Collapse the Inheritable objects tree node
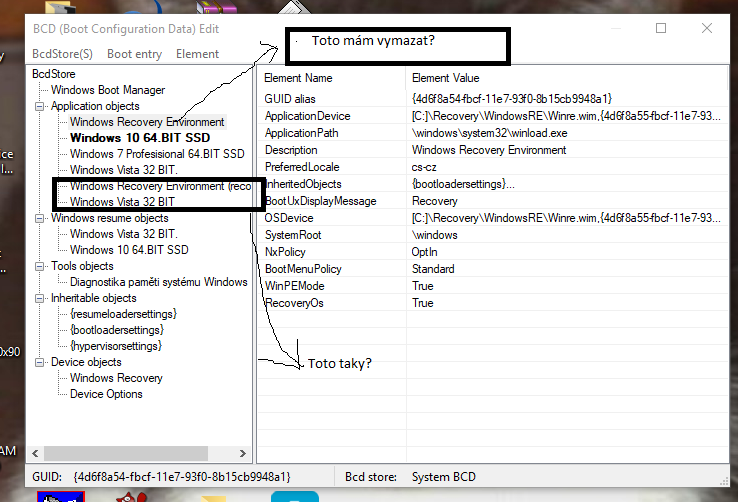Image resolution: width=738 pixels, height=502 pixels. (40, 298)
